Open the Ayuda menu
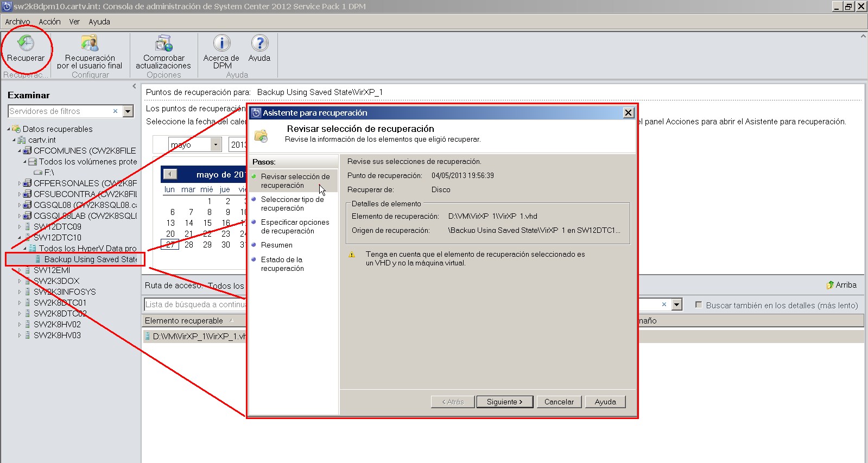Screen dimensions: 868x463 (x=99, y=22)
